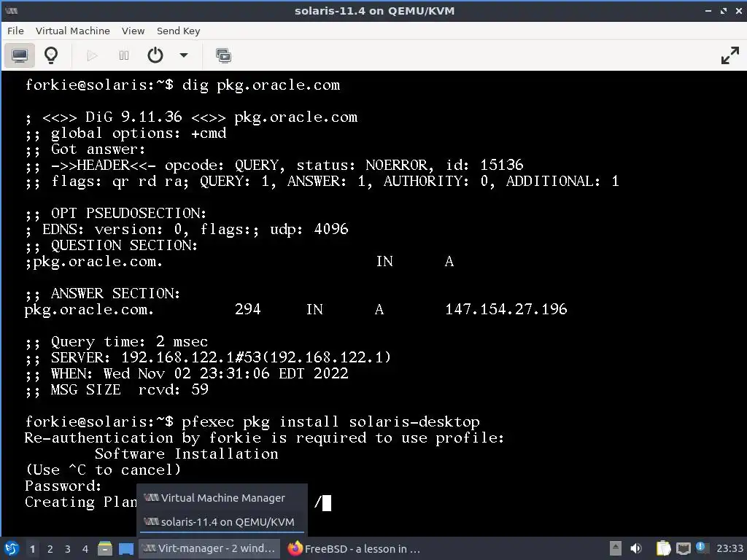
Task: Open the manage VM snapshots icon
Action: pyautogui.click(x=223, y=55)
